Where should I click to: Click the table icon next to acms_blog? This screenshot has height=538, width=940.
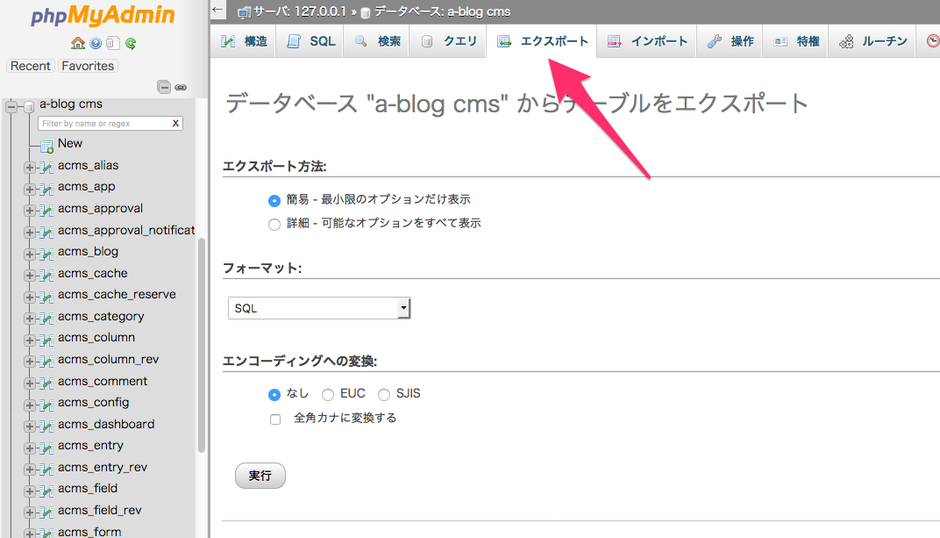tap(46, 252)
